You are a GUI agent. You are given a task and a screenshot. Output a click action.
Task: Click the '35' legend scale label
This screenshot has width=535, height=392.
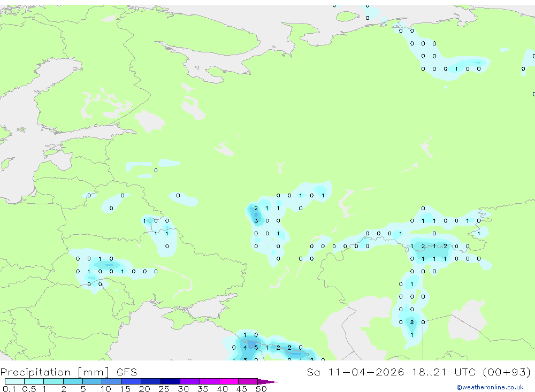click(203, 389)
